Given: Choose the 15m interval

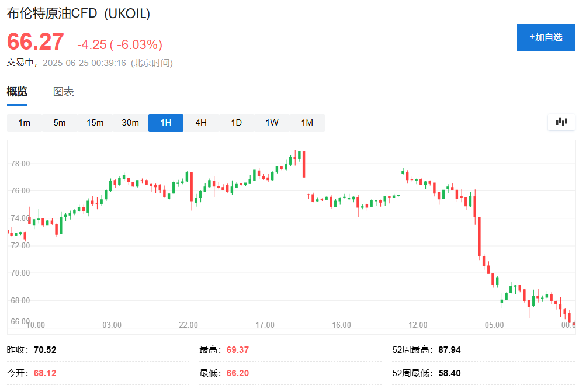Looking at the screenshot, I should point(95,123).
